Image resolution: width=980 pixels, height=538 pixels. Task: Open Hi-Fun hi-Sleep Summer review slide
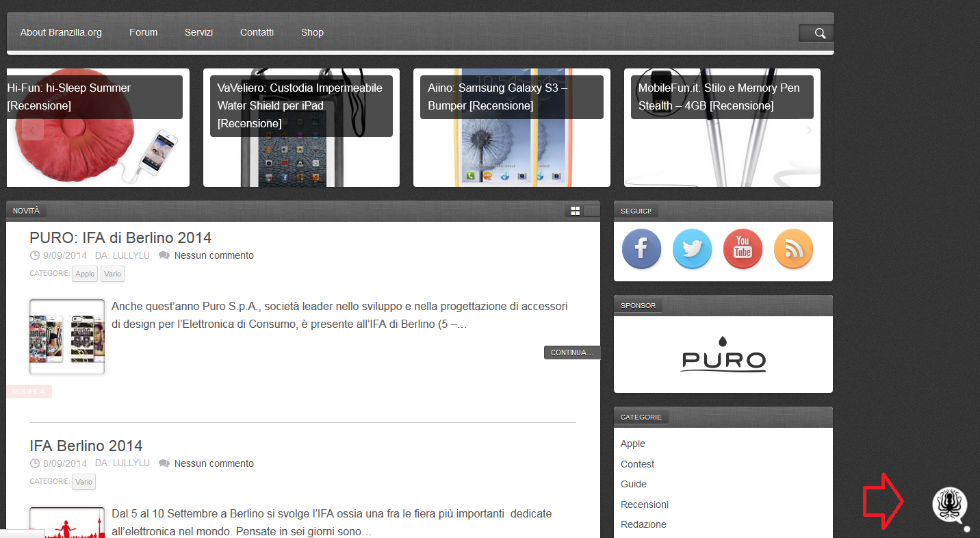(x=98, y=127)
